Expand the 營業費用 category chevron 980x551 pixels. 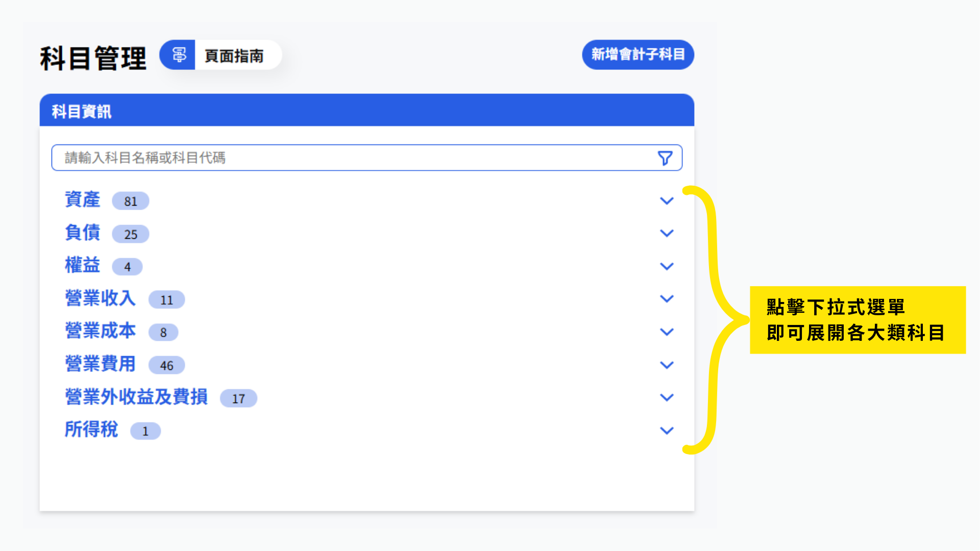[667, 365]
